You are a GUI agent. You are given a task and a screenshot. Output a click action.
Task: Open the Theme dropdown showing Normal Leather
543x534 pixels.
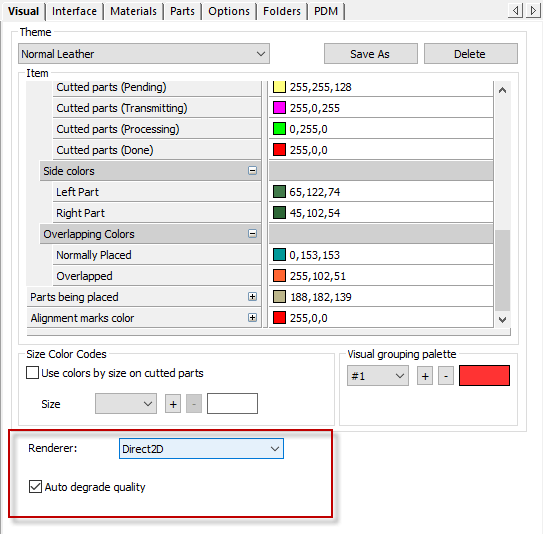(x=144, y=54)
